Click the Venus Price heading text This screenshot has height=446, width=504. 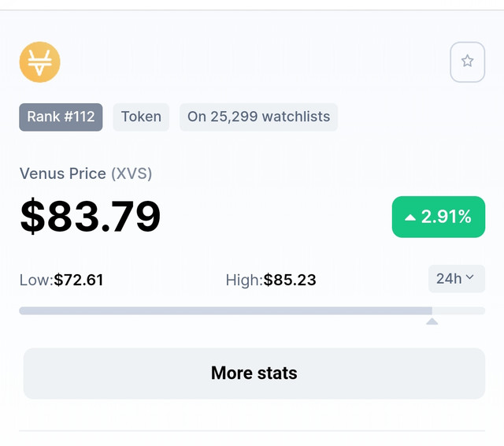63,173
